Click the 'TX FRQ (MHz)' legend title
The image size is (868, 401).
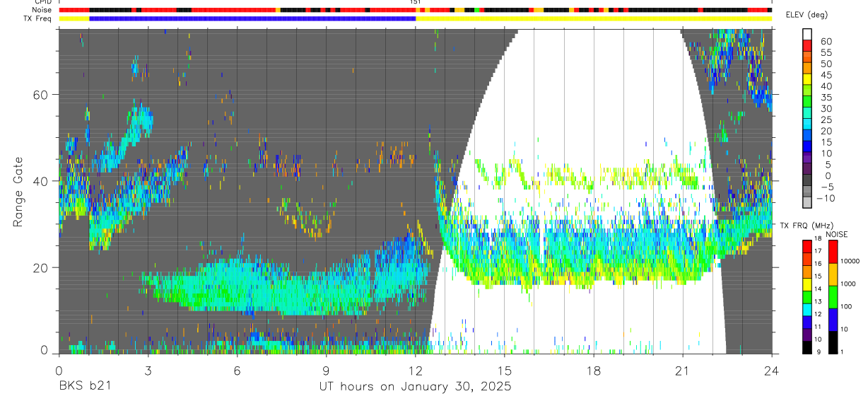point(807,225)
